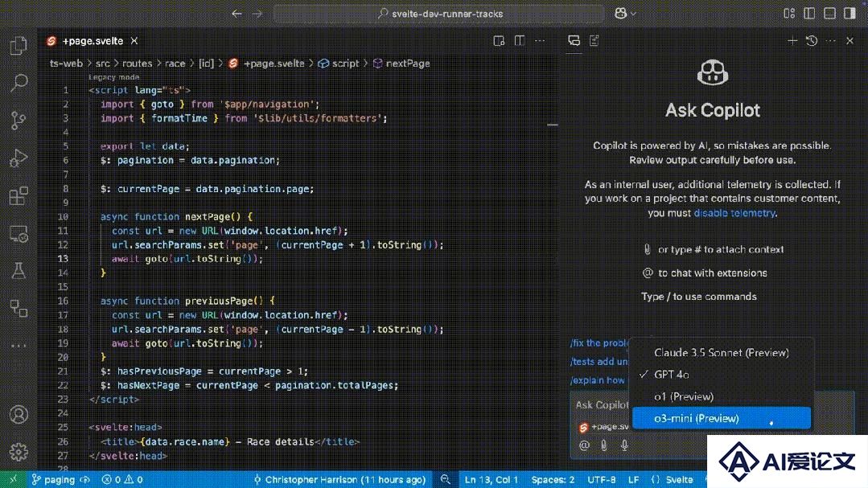Open the Manage settings gear

click(19, 452)
